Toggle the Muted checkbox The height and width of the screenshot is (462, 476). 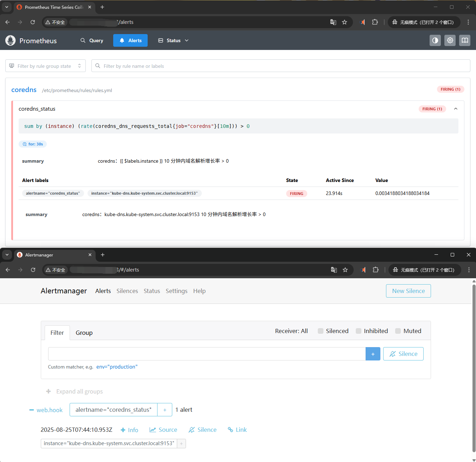click(398, 331)
